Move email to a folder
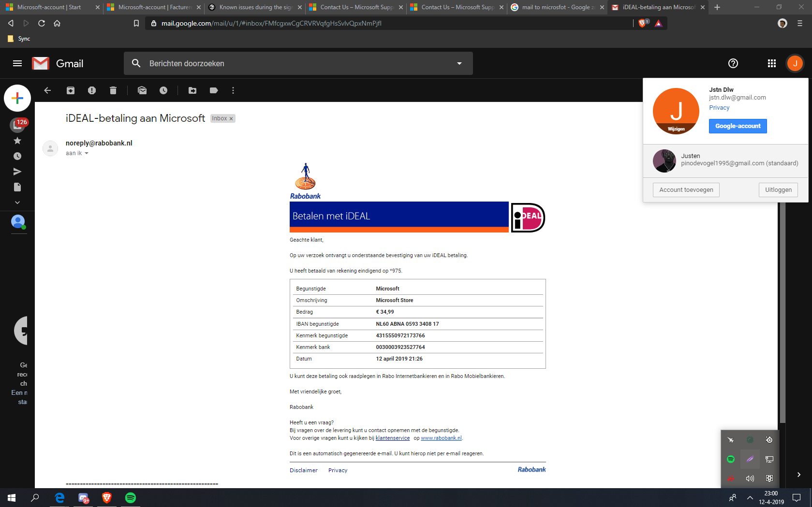The width and height of the screenshot is (812, 507). (192, 90)
